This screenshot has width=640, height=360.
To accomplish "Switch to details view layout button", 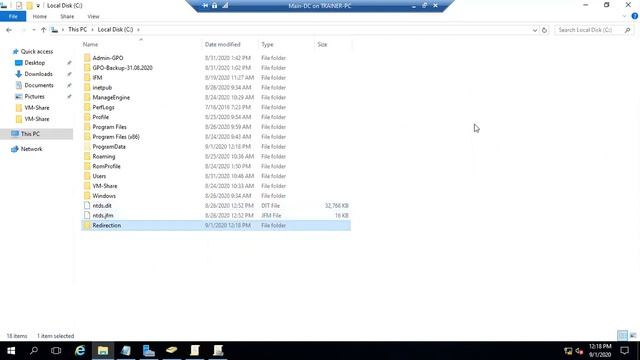I will click(622, 336).
